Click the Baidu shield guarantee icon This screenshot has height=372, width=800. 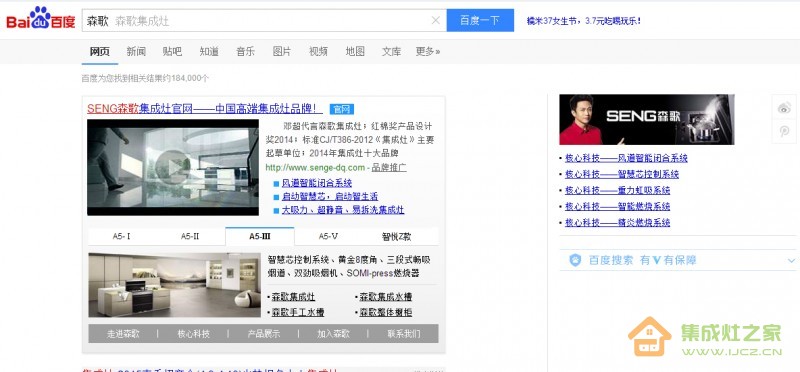[x=575, y=260]
